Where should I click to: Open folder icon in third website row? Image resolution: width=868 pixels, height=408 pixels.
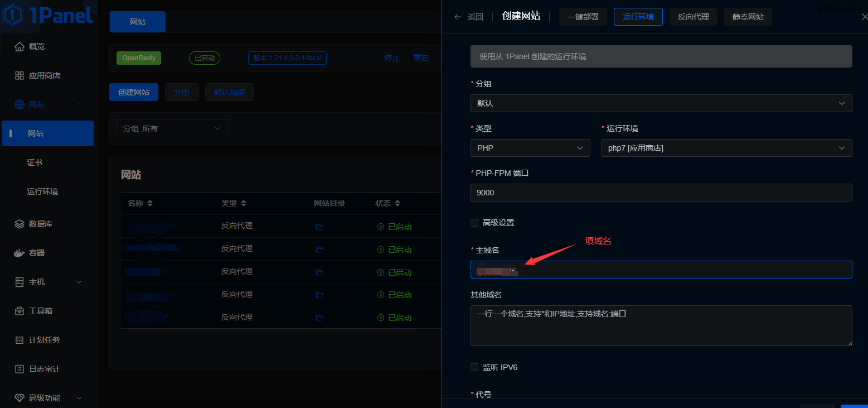[319, 272]
